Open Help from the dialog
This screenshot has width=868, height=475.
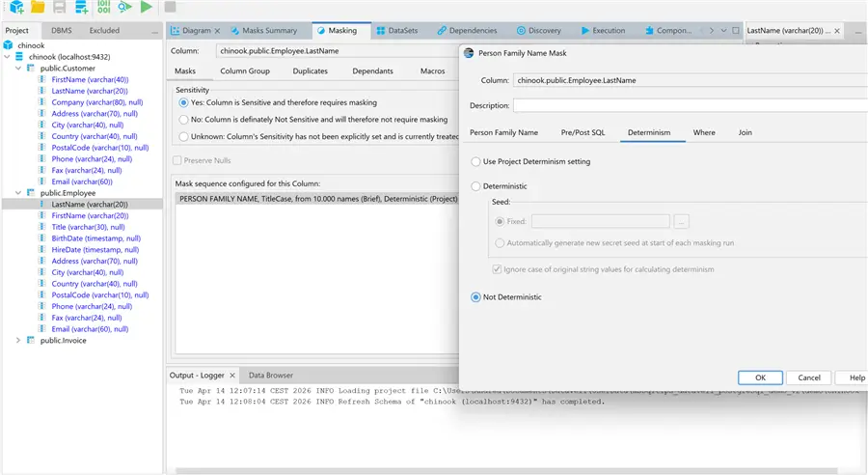point(853,377)
